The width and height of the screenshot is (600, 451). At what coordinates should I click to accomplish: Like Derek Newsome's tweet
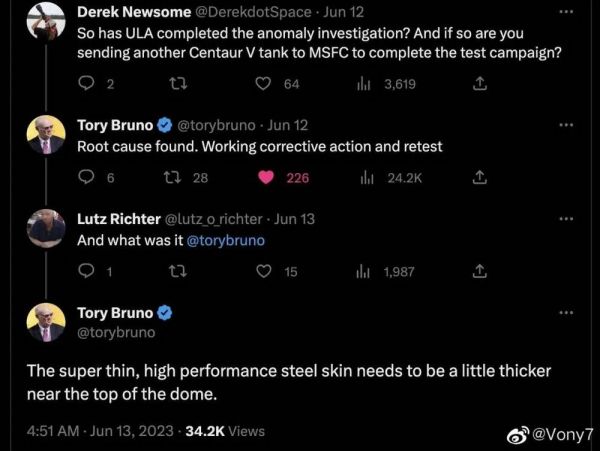264,84
